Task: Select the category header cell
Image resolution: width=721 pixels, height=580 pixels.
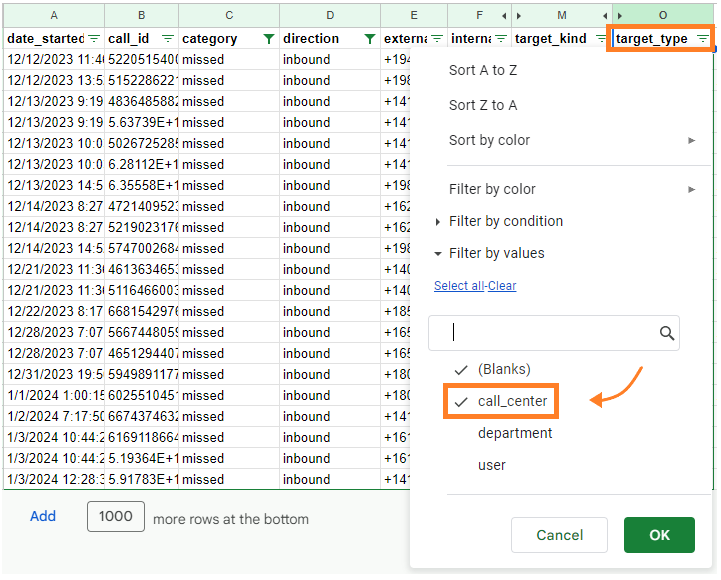Action: click(x=229, y=39)
